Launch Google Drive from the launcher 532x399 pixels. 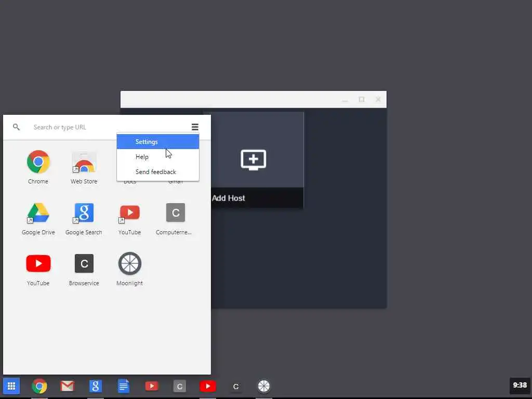[x=38, y=212]
